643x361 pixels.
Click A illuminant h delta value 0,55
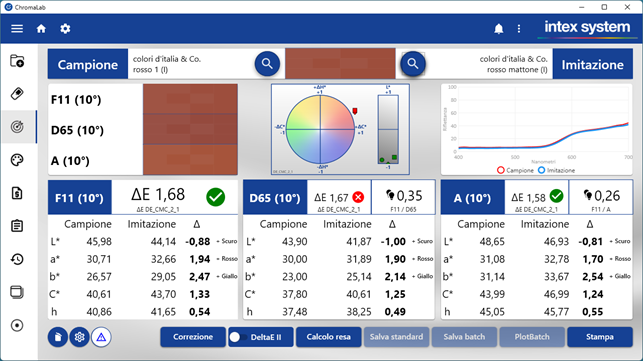(593, 312)
